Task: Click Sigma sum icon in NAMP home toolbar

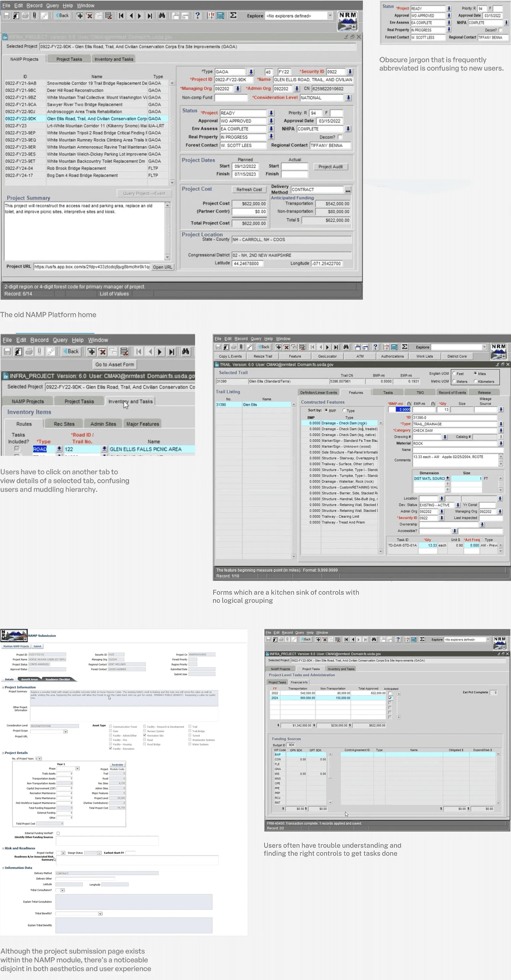Action: point(233,16)
